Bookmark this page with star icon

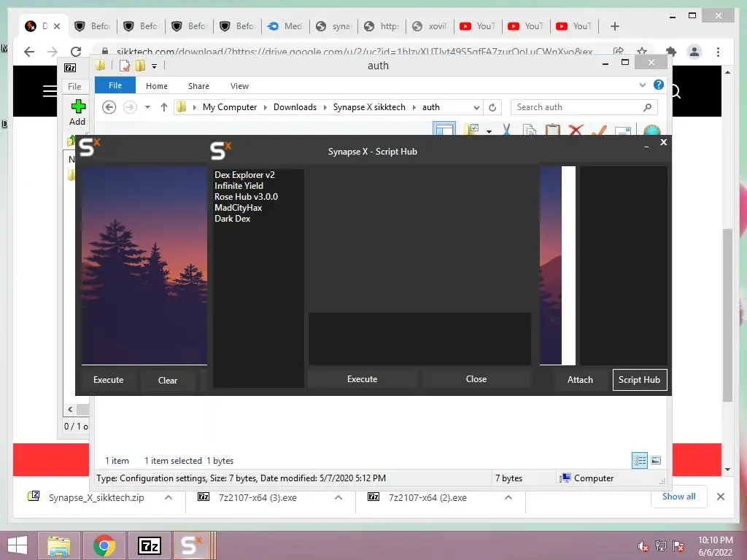tap(642, 51)
